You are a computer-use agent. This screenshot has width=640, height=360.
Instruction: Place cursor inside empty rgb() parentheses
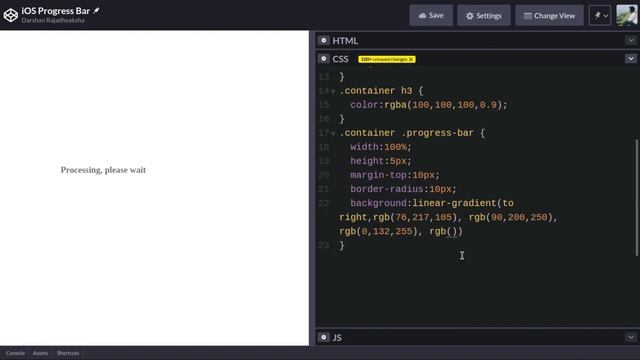coord(452,231)
